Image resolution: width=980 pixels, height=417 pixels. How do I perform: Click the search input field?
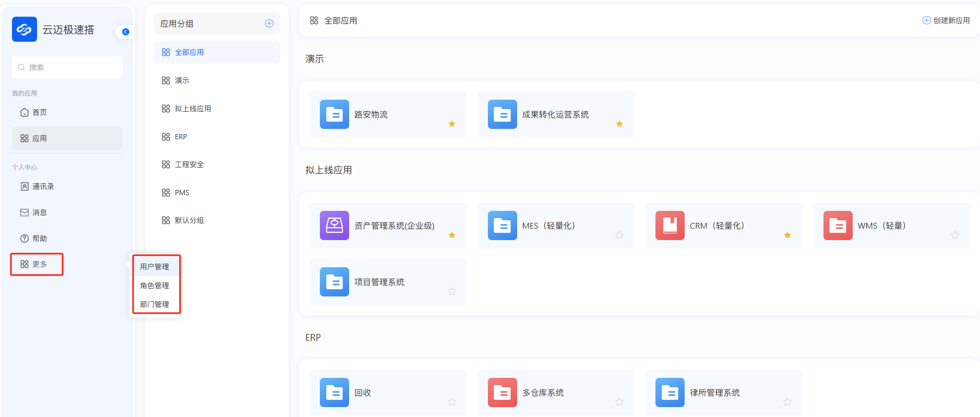click(x=68, y=67)
